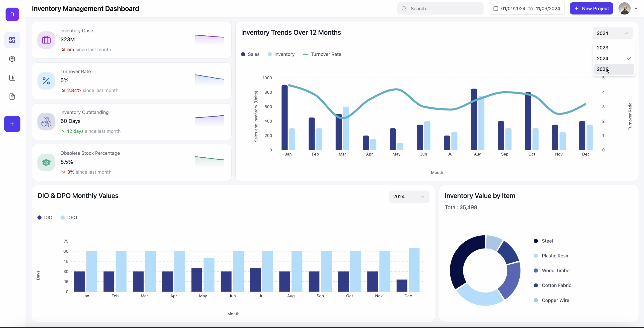The width and height of the screenshot is (644, 328).
Task: Click the Wood Timber donut segment
Action: click(x=512, y=280)
